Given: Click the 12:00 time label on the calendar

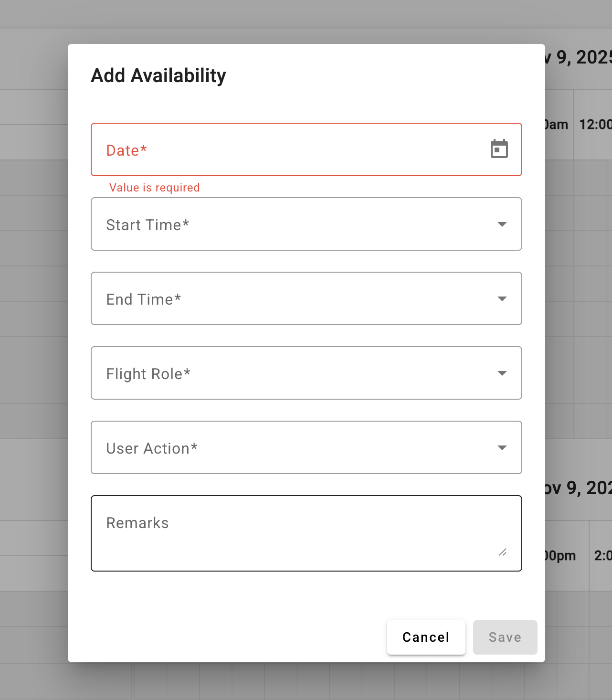Looking at the screenshot, I should pyautogui.click(x=595, y=125).
